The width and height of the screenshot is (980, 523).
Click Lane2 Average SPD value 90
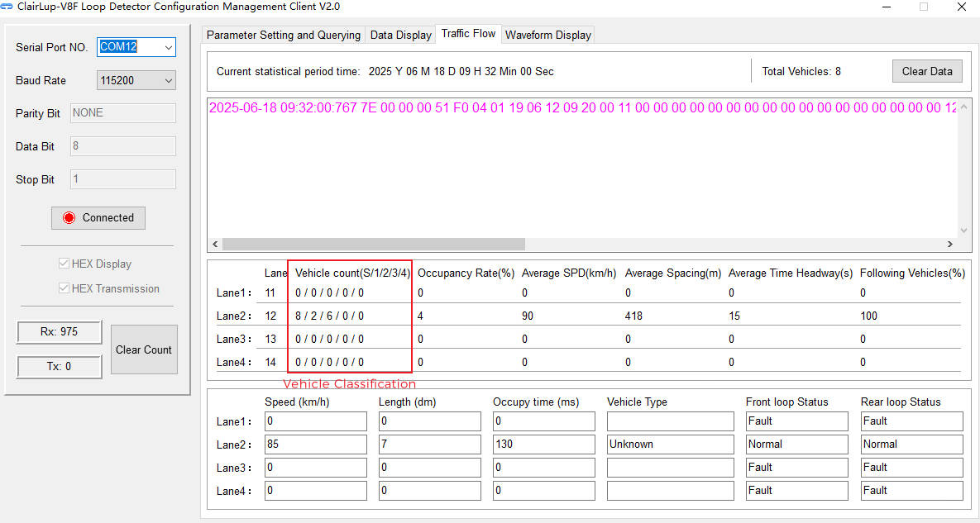point(528,316)
